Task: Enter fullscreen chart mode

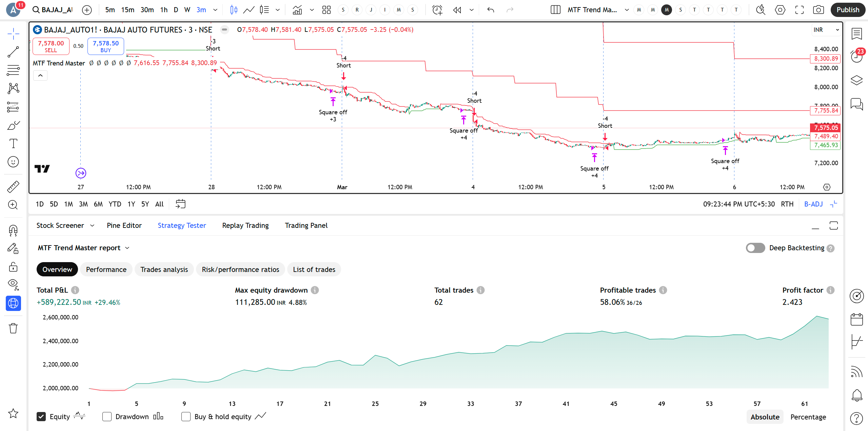Action: click(x=800, y=10)
